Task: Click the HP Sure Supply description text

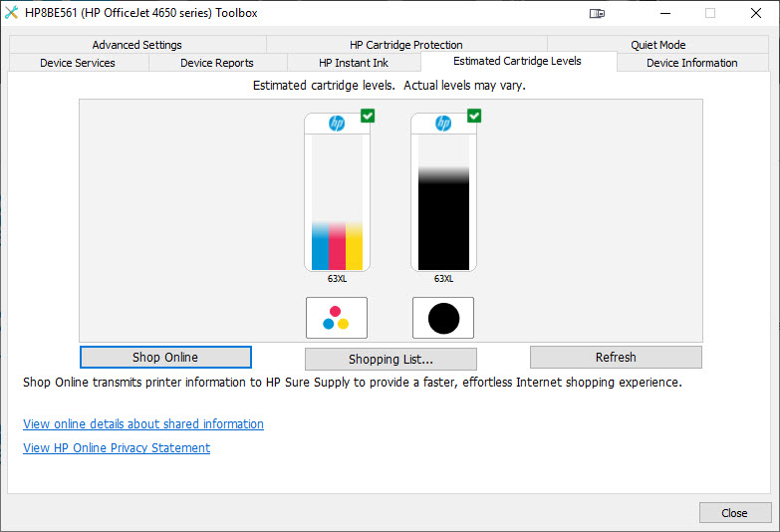Action: 353,383
